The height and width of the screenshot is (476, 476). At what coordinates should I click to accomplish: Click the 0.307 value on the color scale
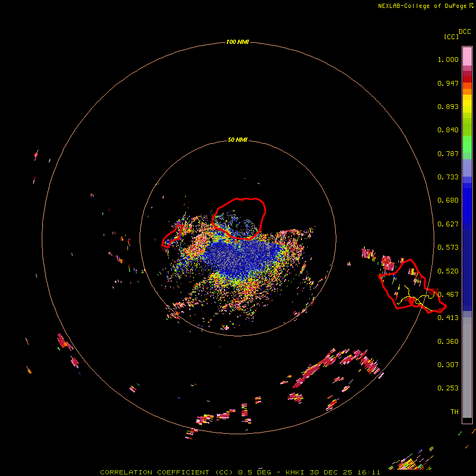click(x=448, y=365)
